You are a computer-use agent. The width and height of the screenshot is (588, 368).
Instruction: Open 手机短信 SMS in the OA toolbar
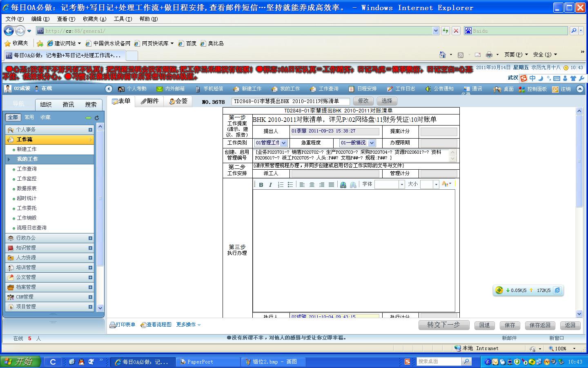coord(209,89)
